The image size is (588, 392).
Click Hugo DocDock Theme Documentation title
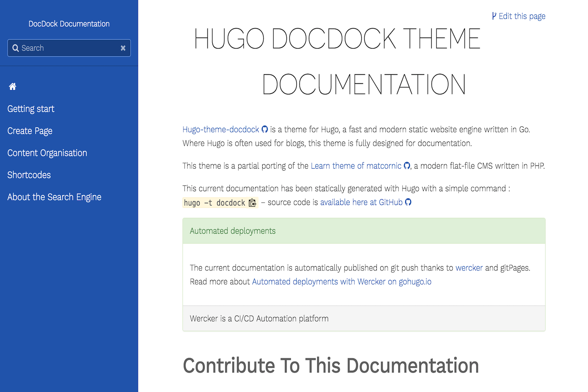[x=338, y=62]
